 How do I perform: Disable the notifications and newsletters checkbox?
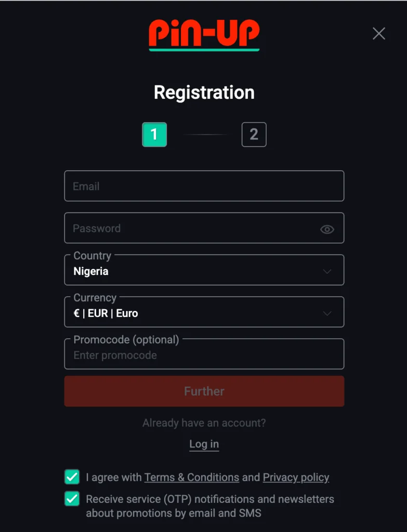pos(72,499)
